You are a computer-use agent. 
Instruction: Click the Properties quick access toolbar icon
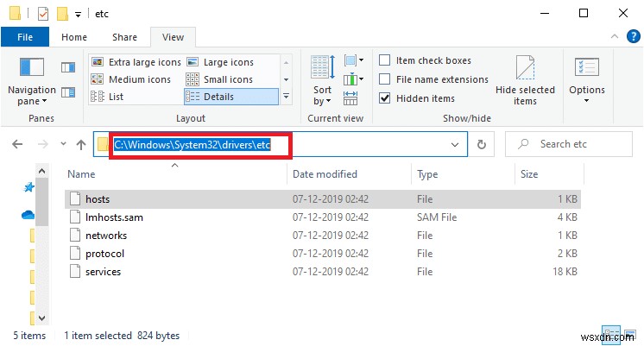coord(43,14)
